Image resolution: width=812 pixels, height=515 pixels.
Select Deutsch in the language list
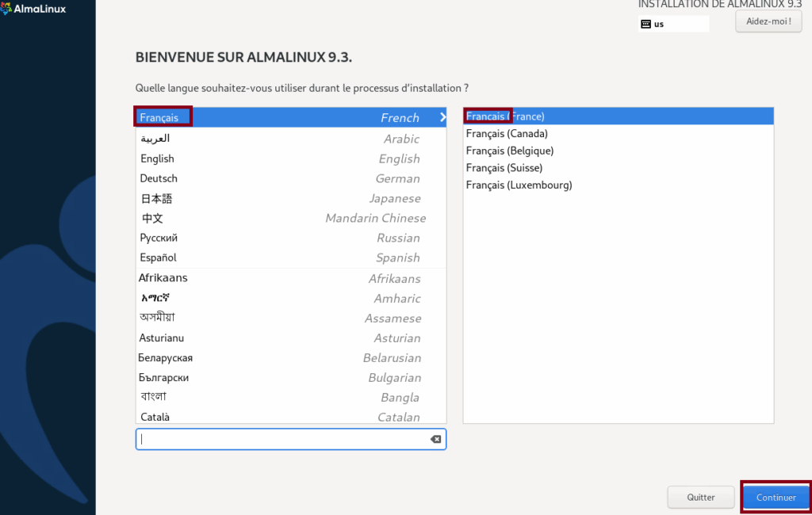238,178
